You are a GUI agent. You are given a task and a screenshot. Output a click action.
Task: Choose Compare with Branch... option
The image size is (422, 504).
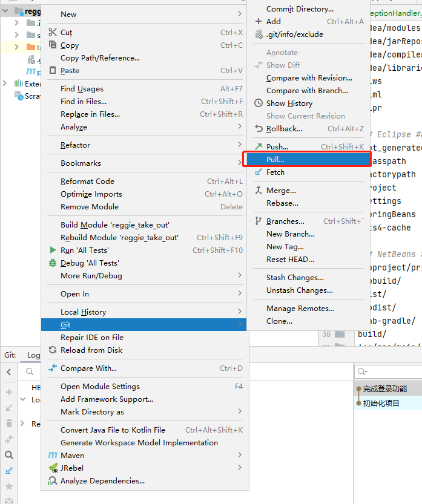click(308, 90)
